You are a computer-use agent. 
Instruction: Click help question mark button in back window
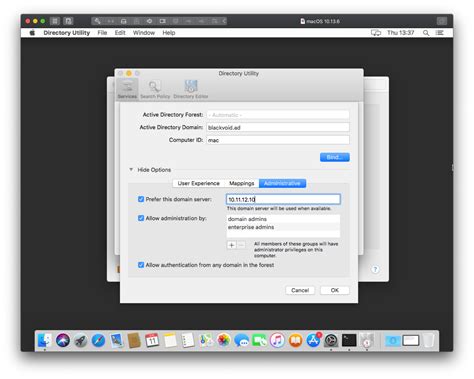(375, 269)
